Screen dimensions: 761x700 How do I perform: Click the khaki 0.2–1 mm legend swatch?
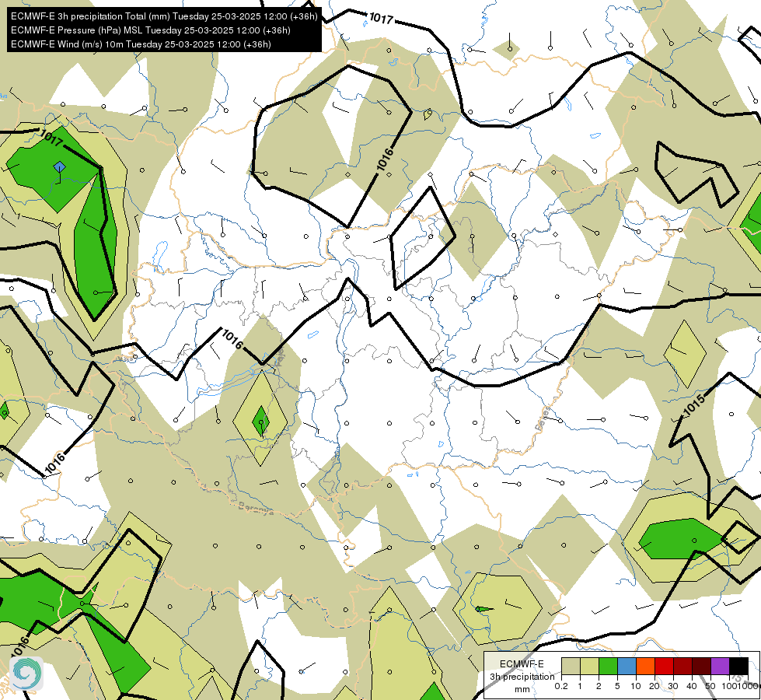[x=571, y=667]
